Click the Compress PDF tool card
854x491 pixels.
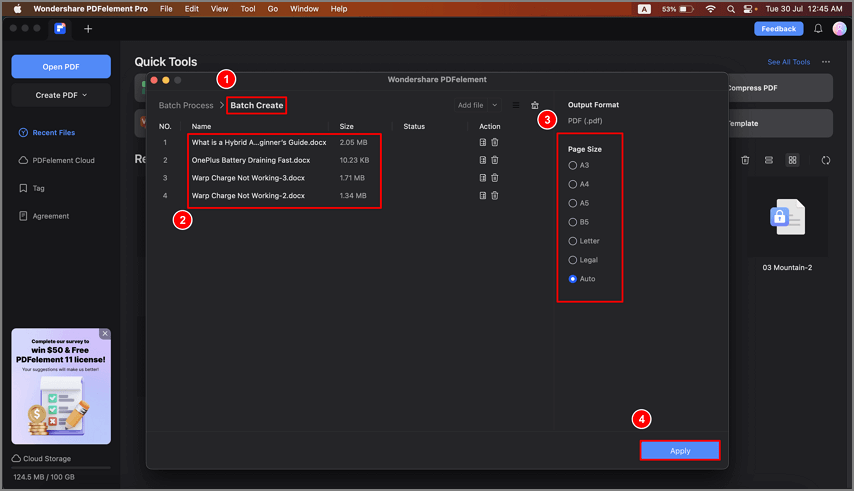coord(780,88)
